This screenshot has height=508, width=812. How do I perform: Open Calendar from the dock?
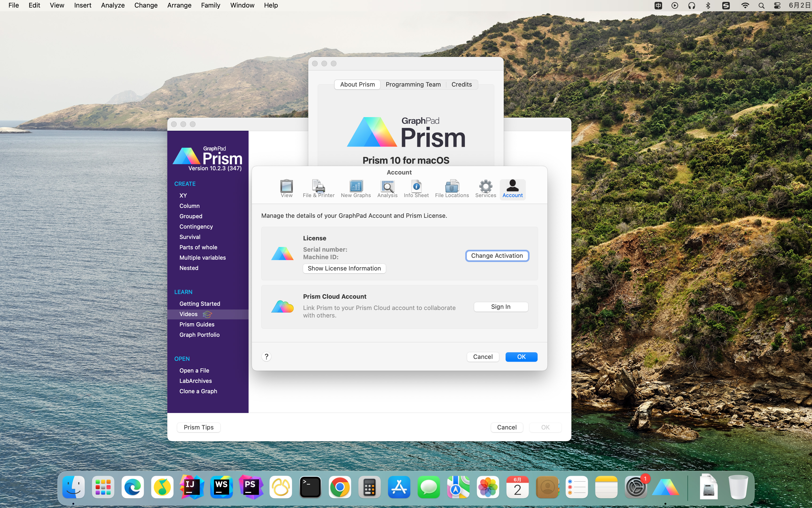[x=517, y=487]
